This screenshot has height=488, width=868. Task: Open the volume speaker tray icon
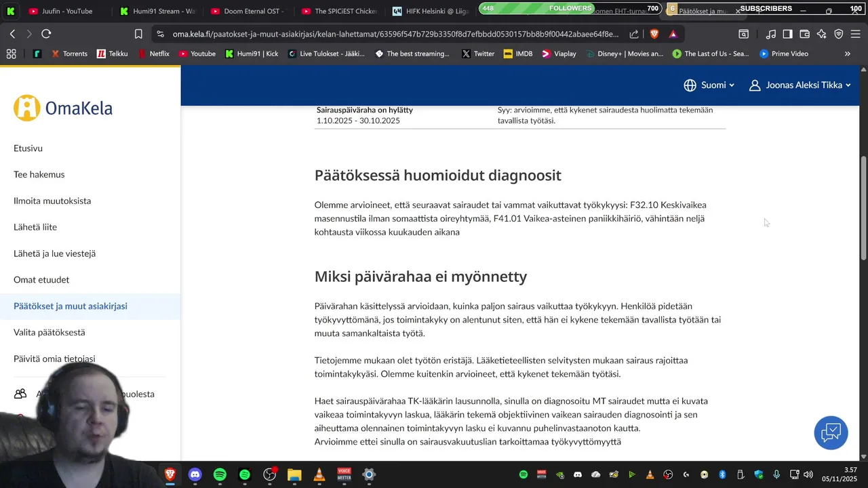808,474
